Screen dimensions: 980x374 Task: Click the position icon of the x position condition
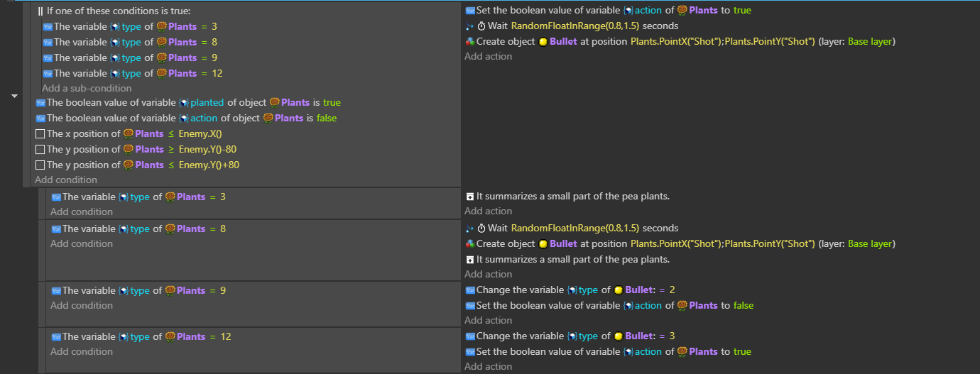40,134
